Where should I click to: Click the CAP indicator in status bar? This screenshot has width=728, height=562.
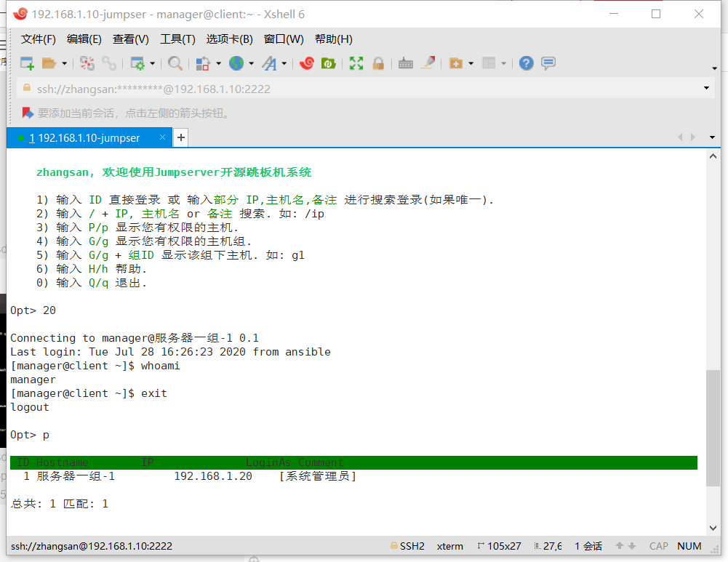[x=658, y=546]
